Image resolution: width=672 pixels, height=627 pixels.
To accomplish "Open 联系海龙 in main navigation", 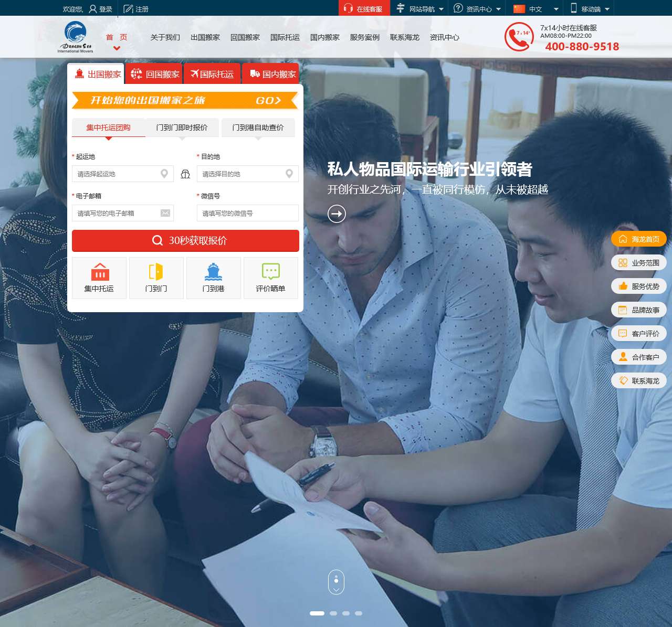I will (405, 37).
